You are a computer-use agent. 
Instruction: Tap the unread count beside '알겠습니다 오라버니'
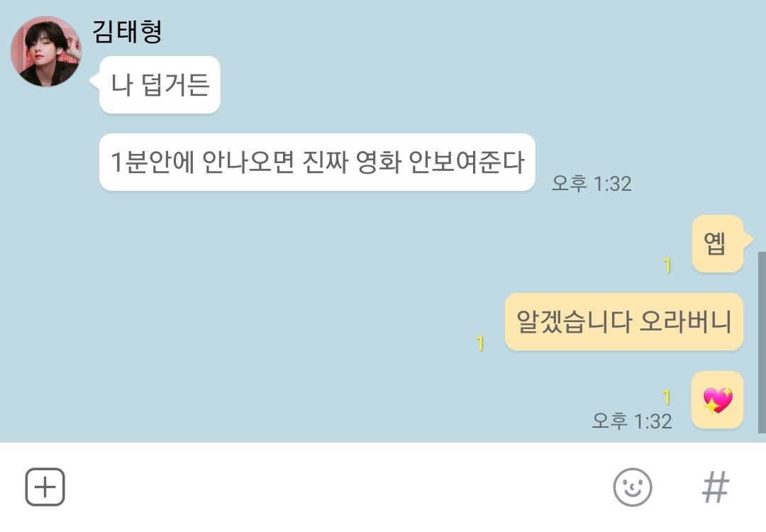pos(479,343)
